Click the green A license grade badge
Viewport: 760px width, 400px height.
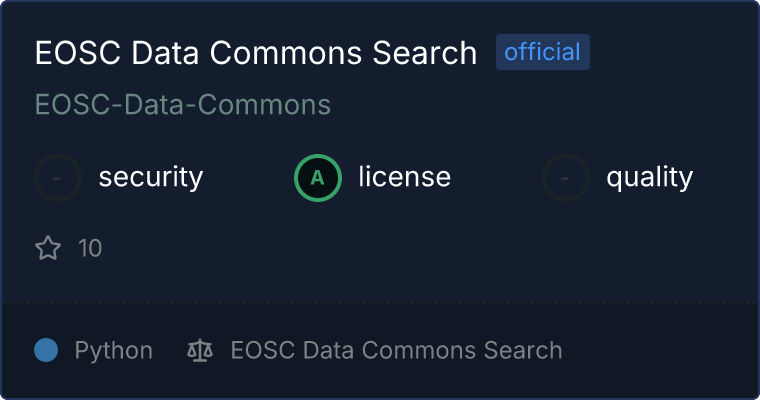pyautogui.click(x=317, y=178)
